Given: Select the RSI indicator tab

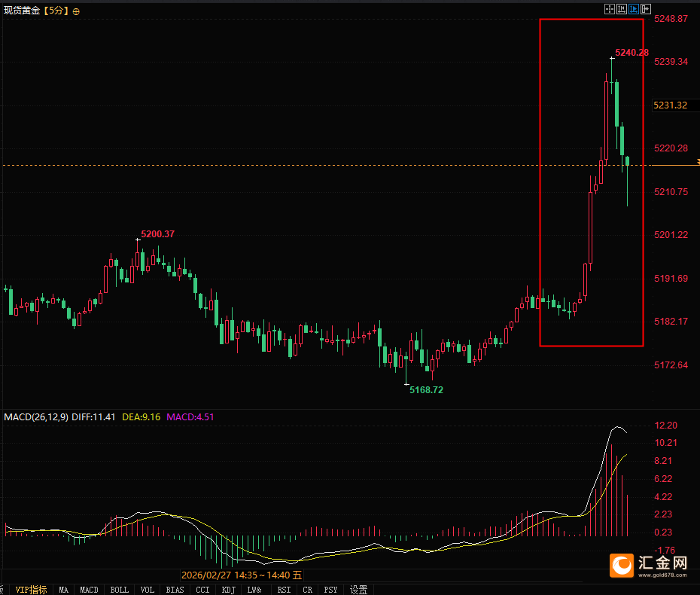Looking at the screenshot, I should pos(284,590).
